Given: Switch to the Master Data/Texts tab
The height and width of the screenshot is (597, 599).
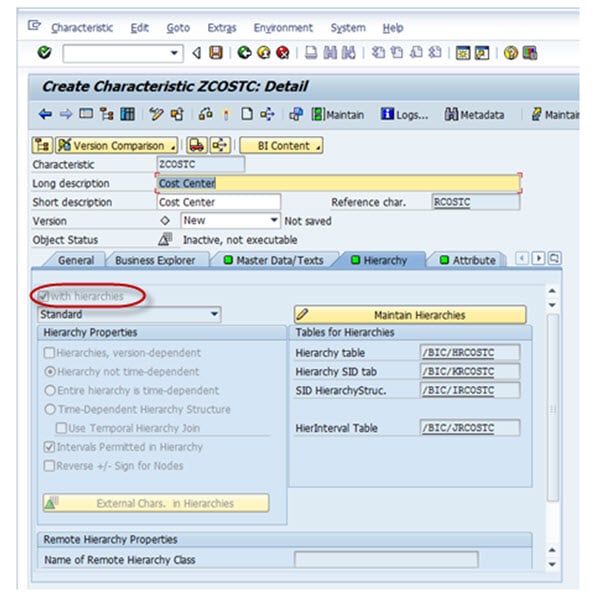Looking at the screenshot, I should coord(274,260).
